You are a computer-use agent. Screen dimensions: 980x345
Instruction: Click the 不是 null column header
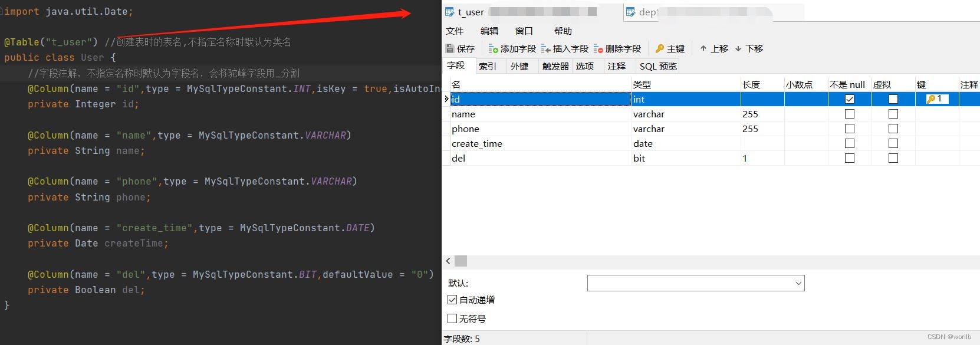[x=850, y=84]
